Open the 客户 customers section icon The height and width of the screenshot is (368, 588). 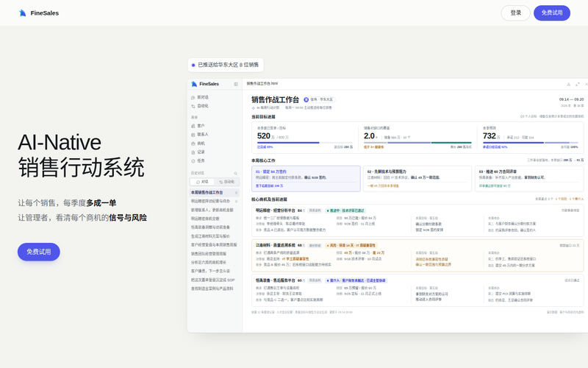(x=193, y=126)
